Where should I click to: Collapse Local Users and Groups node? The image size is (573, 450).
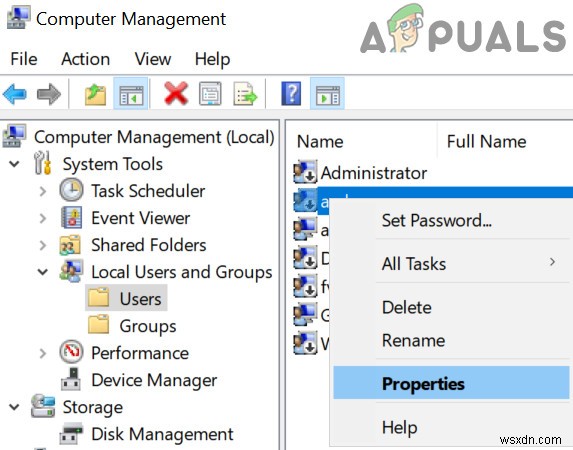point(43,272)
